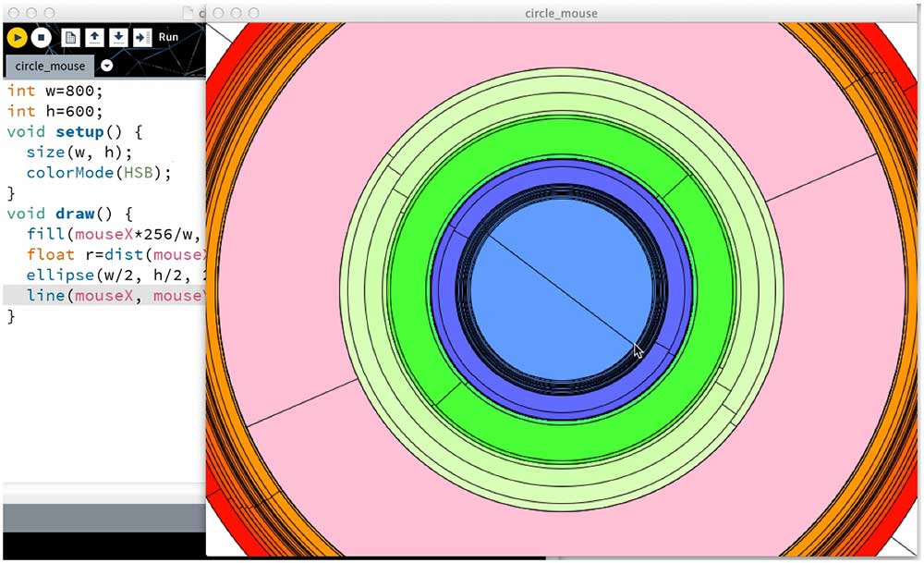
Task: Click the black console area of the editor
Action: 104,545
